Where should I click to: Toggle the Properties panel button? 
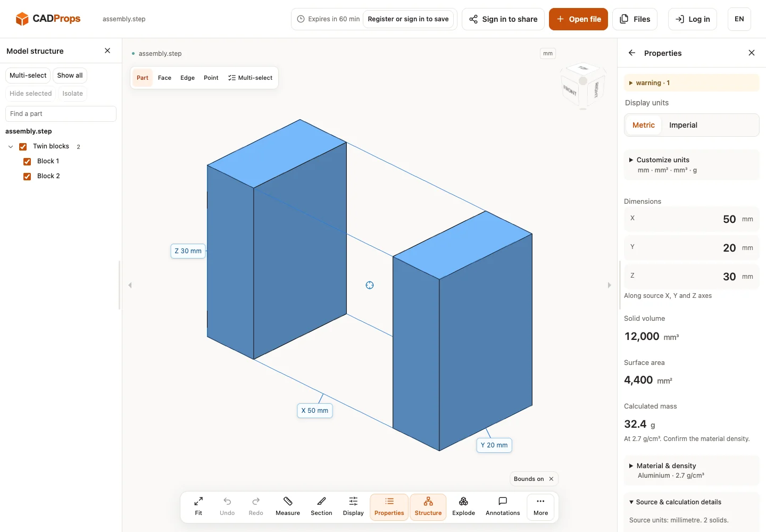coord(389,506)
